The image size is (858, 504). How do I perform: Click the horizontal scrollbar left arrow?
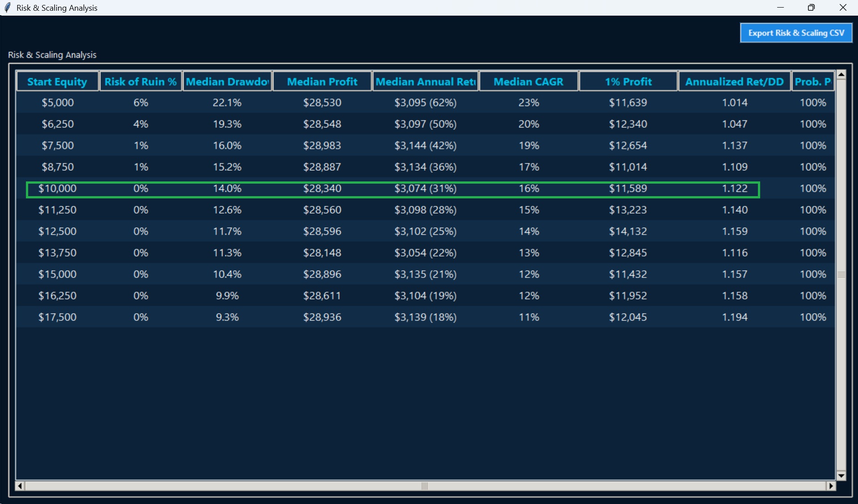click(x=20, y=486)
